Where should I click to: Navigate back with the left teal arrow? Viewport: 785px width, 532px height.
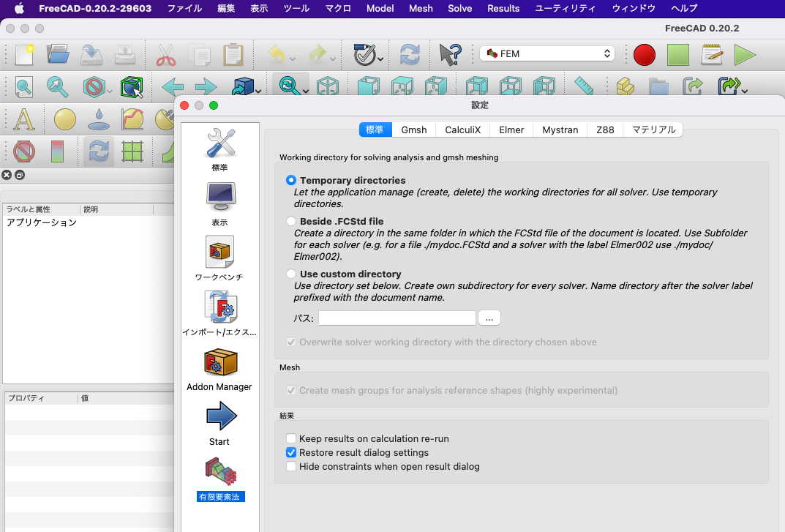[x=173, y=86]
